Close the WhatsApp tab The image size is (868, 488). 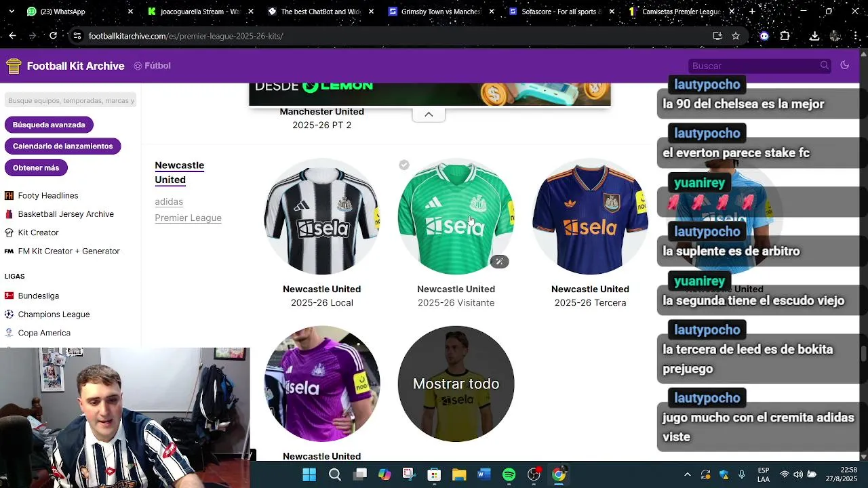[x=130, y=12]
